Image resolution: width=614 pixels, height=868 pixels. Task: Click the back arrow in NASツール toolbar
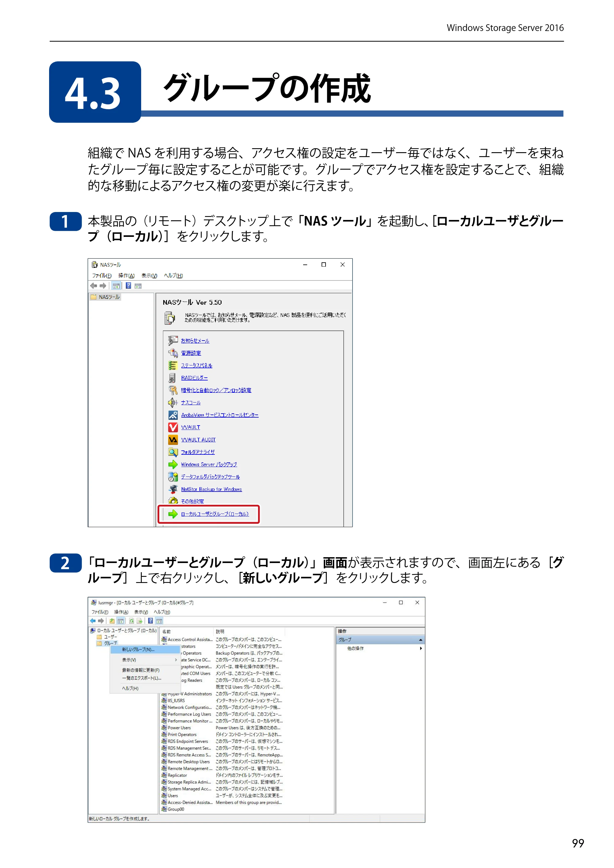(93, 286)
